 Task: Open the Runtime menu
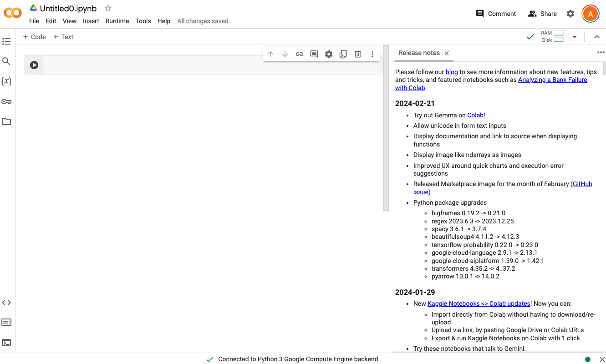tap(117, 21)
